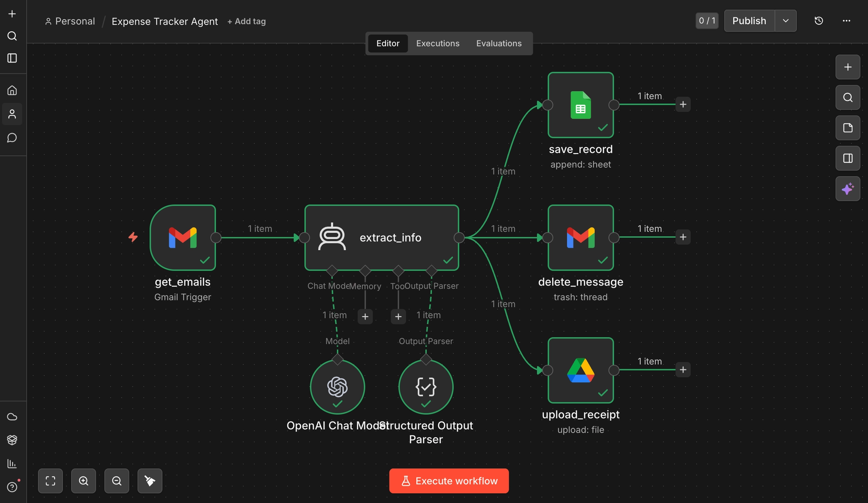Viewport: 868px width, 503px height.
Task: Click the upload_receipt node label
Action: [581, 414]
